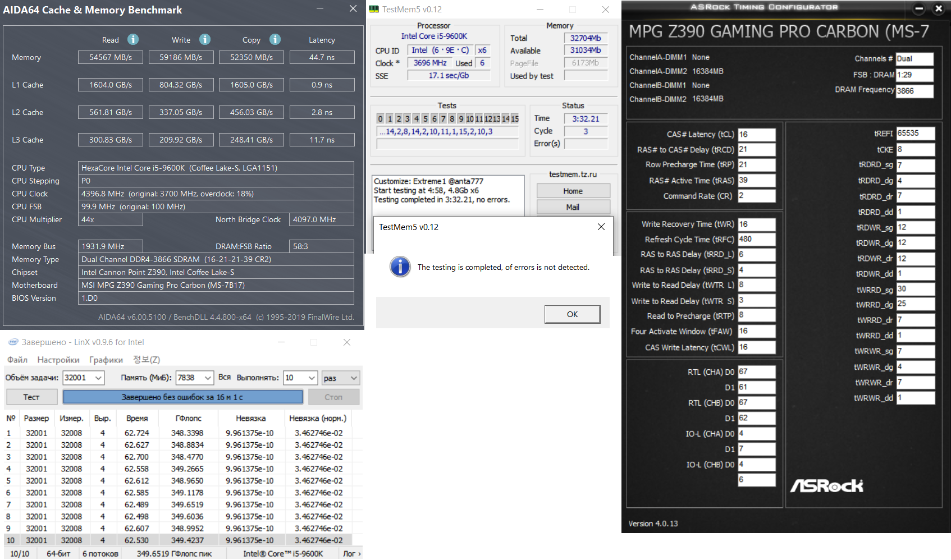The image size is (951, 560).
Task: Click the empty progress bar in TestMem5 Tests
Action: (x=447, y=144)
